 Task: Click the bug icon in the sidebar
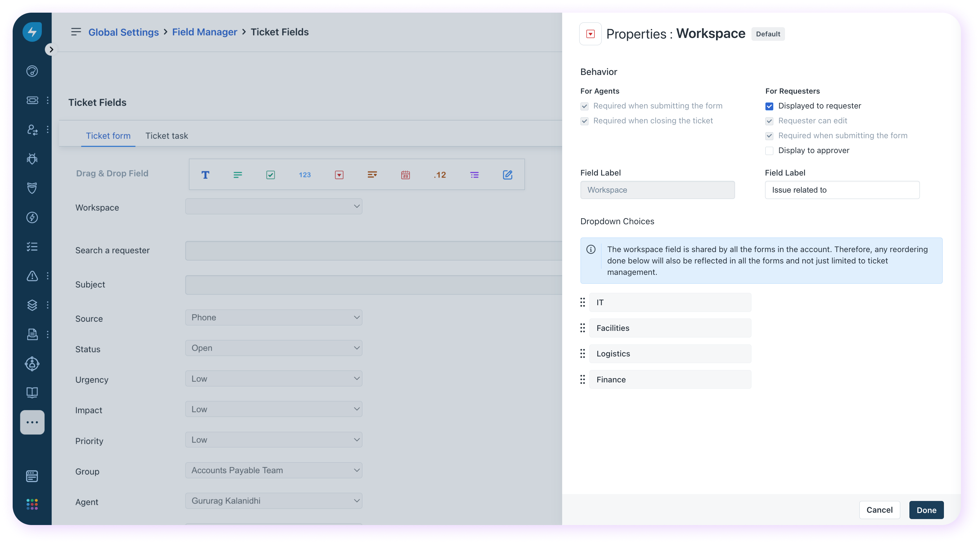(32, 159)
